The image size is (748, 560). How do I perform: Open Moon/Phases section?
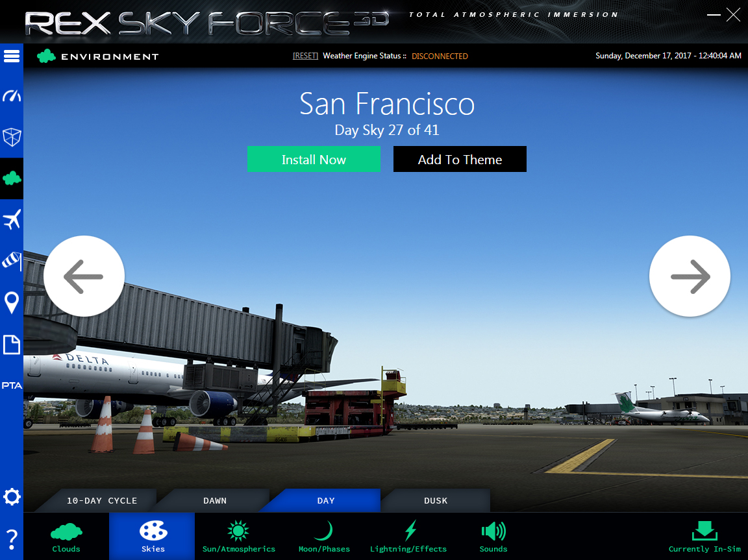pos(324,537)
